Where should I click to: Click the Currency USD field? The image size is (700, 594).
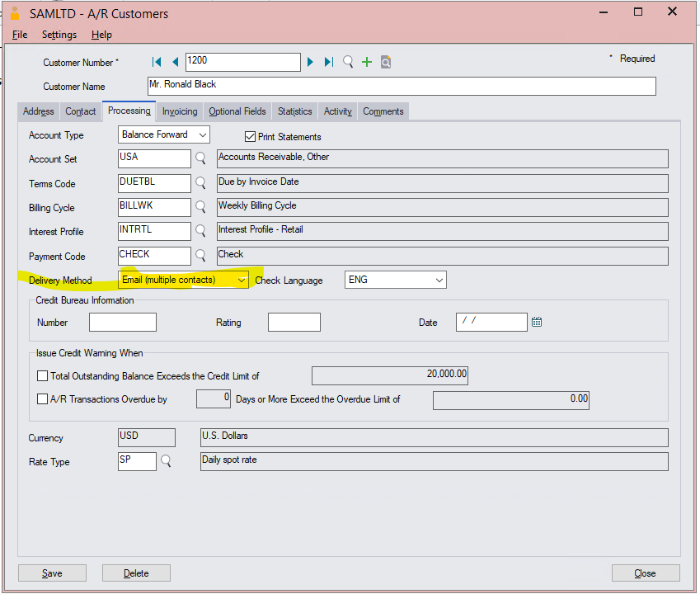click(x=147, y=437)
